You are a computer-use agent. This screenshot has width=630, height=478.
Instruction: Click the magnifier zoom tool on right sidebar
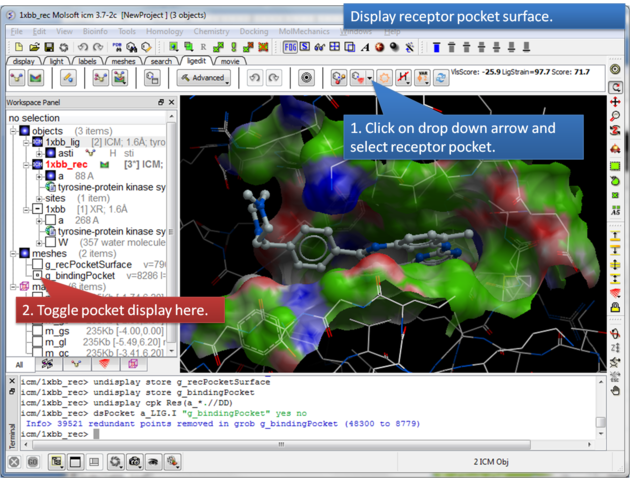click(616, 117)
